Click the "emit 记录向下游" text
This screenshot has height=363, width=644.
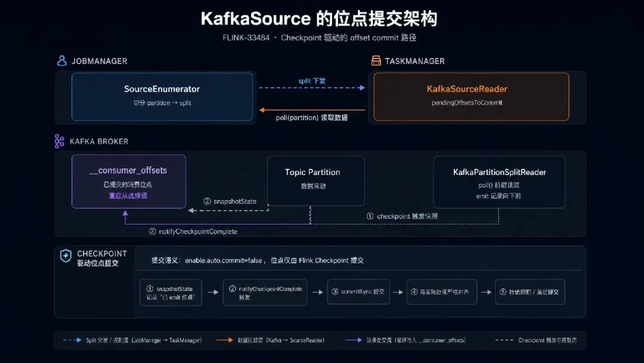pyautogui.click(x=498, y=196)
